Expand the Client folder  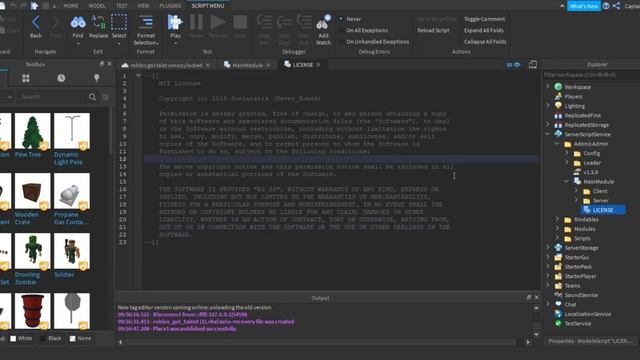point(576,191)
